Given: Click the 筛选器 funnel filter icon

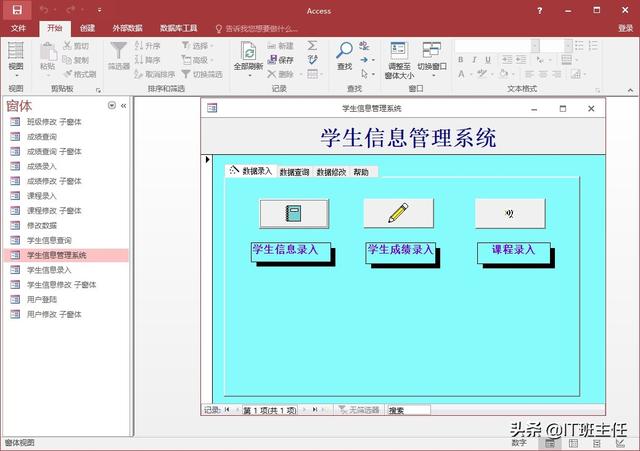Looking at the screenshot, I should click(118, 52).
